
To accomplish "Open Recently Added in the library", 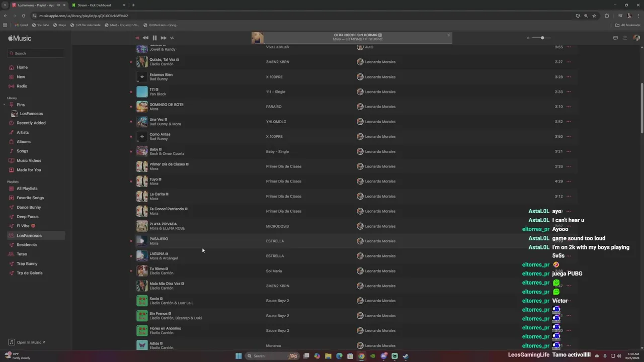I will coord(31,123).
